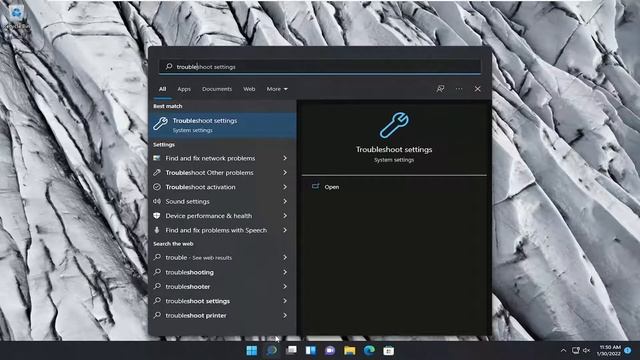Expand arrow for Troubleshoot Other problems
This screenshot has height=360, width=640.
pyautogui.click(x=285, y=173)
